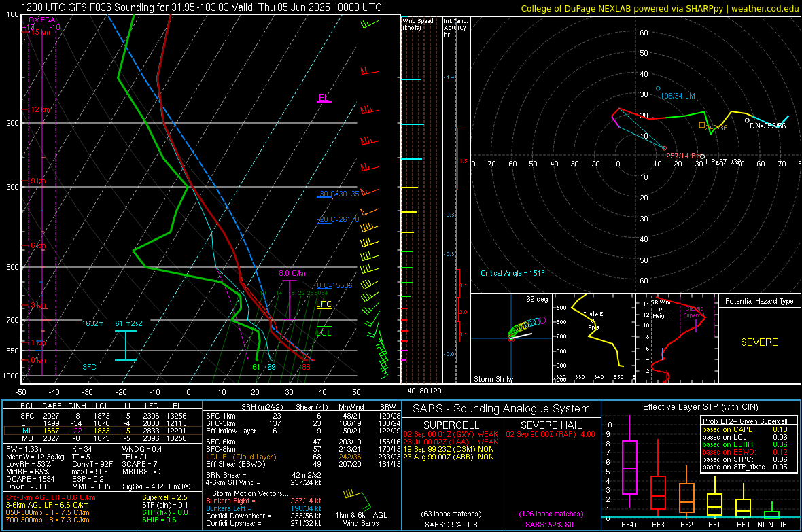Click the yellow EF1 box plot
This screenshot has width=802, height=532.
tap(714, 499)
